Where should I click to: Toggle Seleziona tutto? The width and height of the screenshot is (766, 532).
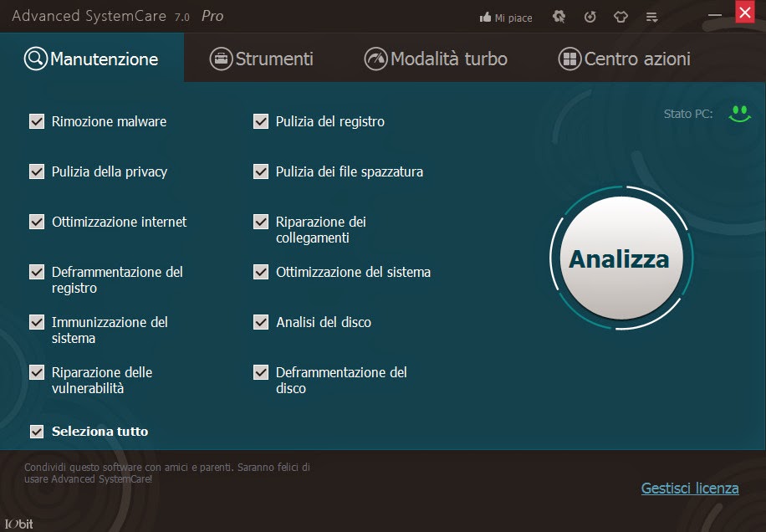pos(37,432)
